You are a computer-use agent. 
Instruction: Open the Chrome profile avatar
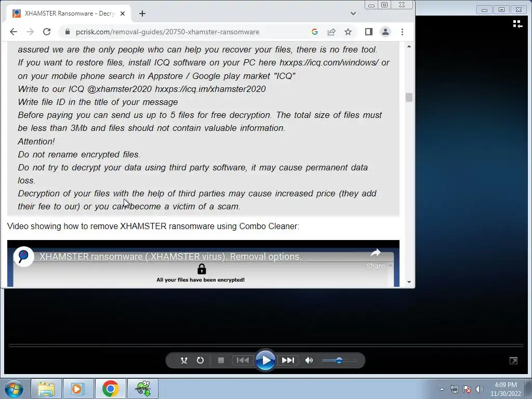tap(385, 32)
